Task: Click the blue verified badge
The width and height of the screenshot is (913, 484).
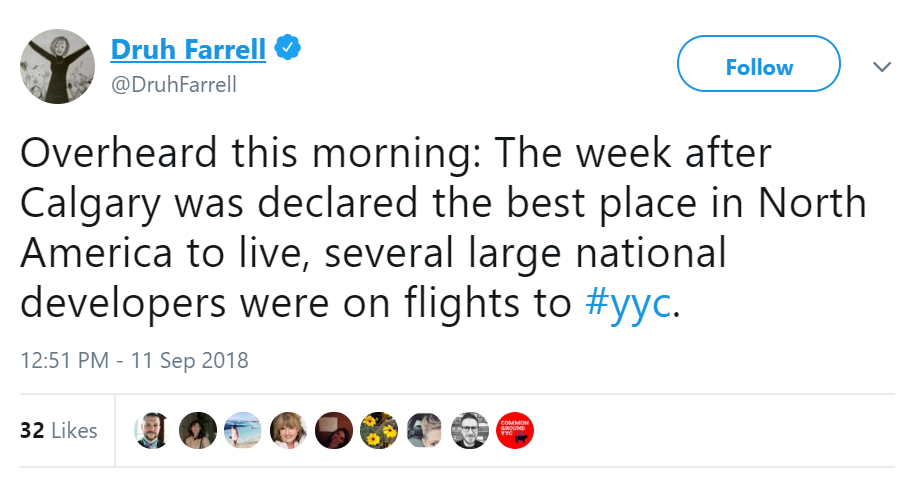Action: (289, 47)
